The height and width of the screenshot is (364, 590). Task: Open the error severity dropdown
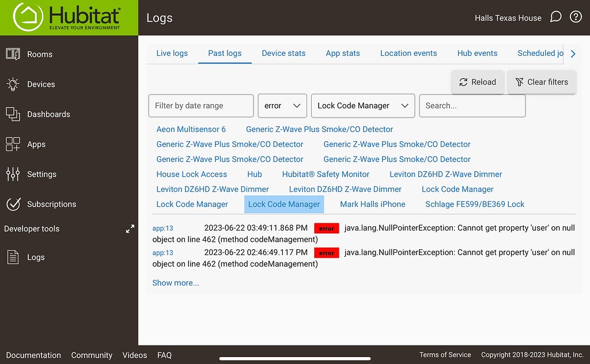[x=282, y=105]
